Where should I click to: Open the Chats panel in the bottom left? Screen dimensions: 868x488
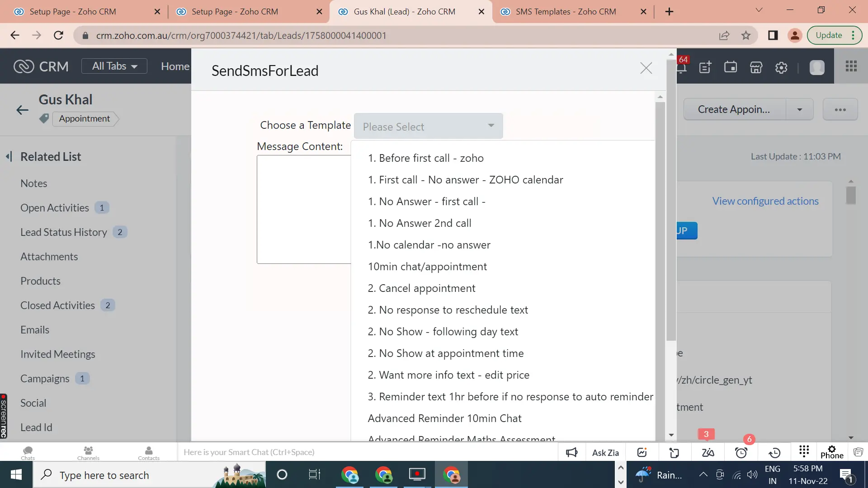28,452
